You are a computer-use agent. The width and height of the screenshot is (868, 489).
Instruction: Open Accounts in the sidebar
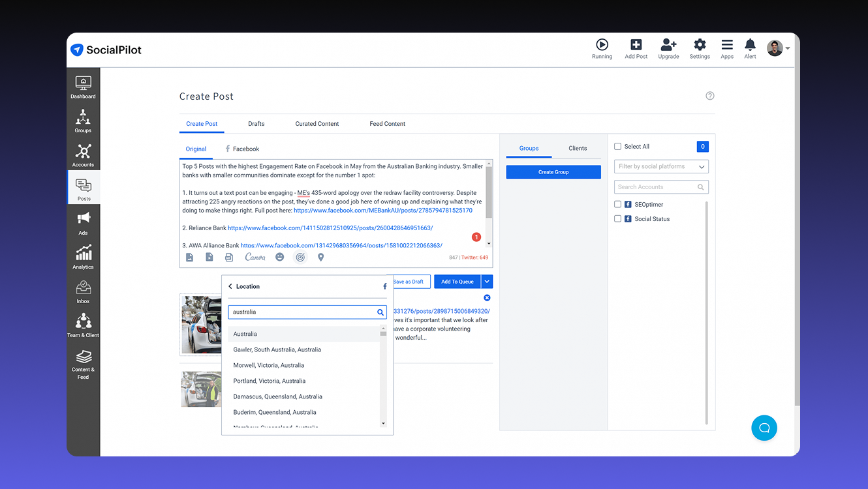83,156
